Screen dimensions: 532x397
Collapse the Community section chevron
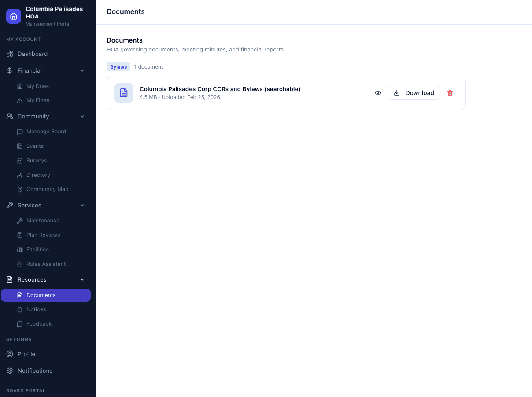click(x=82, y=116)
